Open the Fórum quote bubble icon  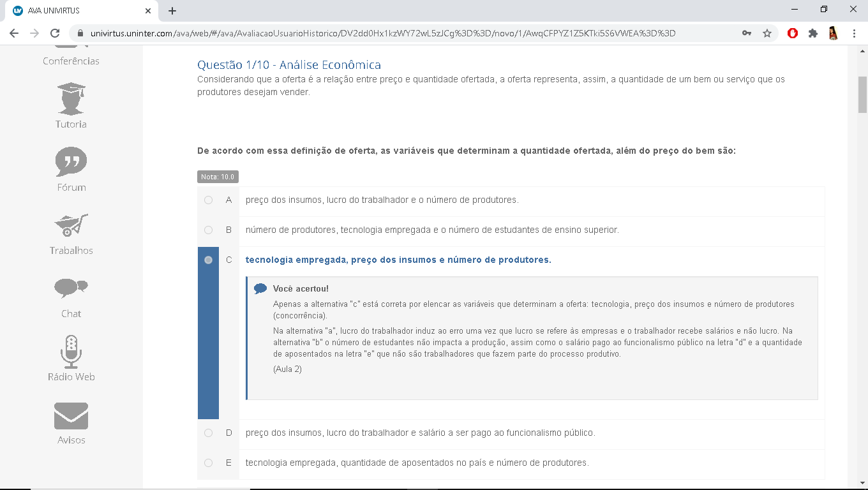[71, 162]
